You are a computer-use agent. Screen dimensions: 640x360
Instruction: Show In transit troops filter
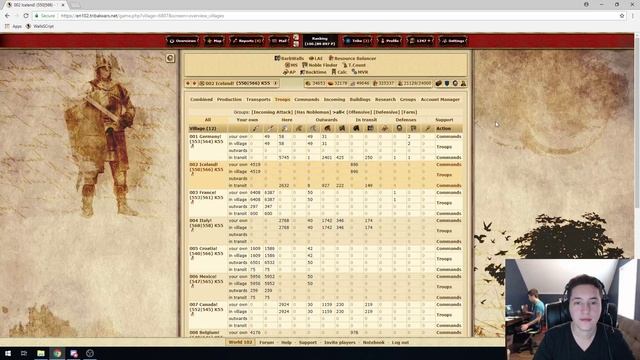(x=366, y=120)
